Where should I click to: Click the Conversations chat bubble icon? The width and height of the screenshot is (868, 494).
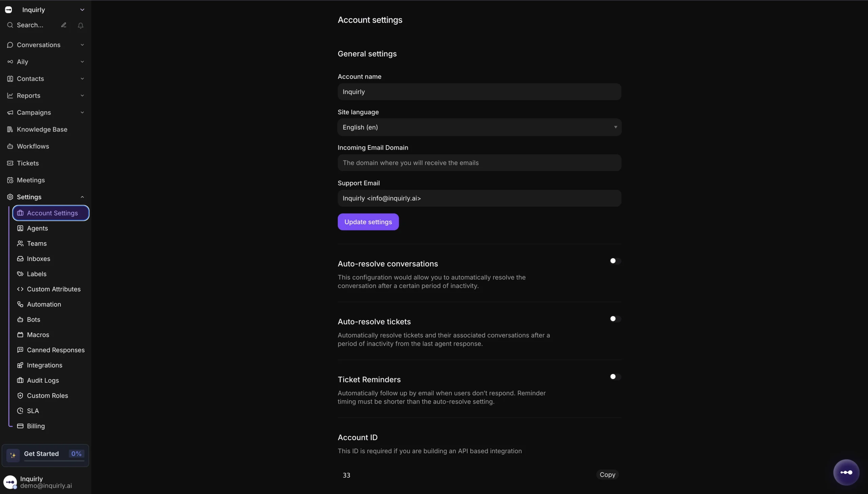point(10,45)
